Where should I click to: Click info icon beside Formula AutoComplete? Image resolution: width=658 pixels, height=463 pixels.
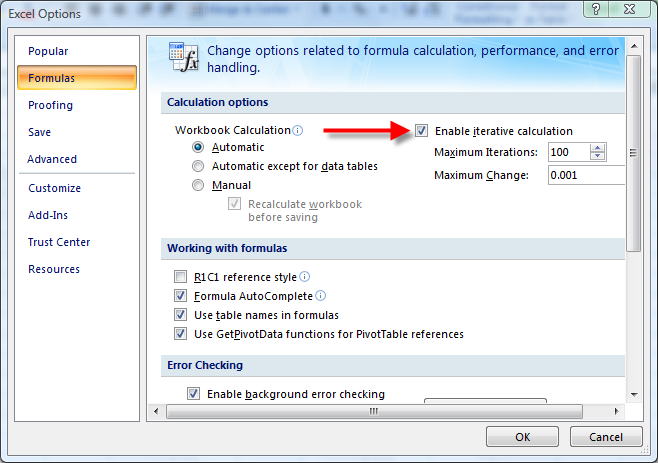321,296
